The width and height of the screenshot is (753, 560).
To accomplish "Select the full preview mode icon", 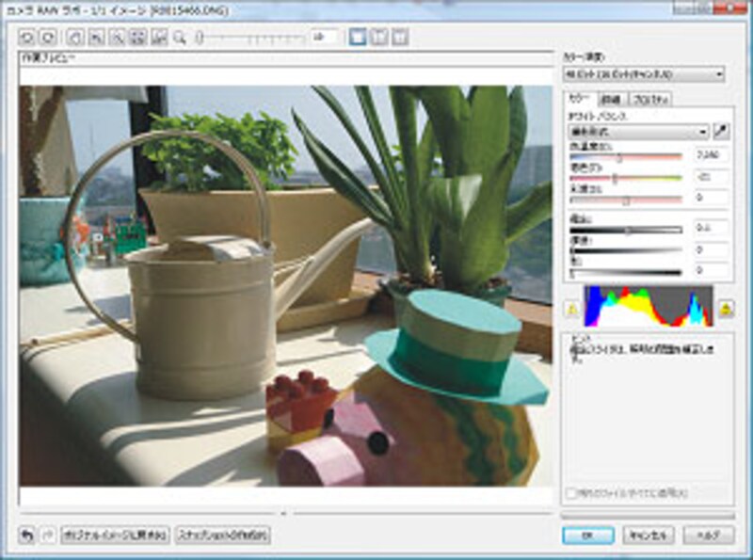I will (358, 37).
